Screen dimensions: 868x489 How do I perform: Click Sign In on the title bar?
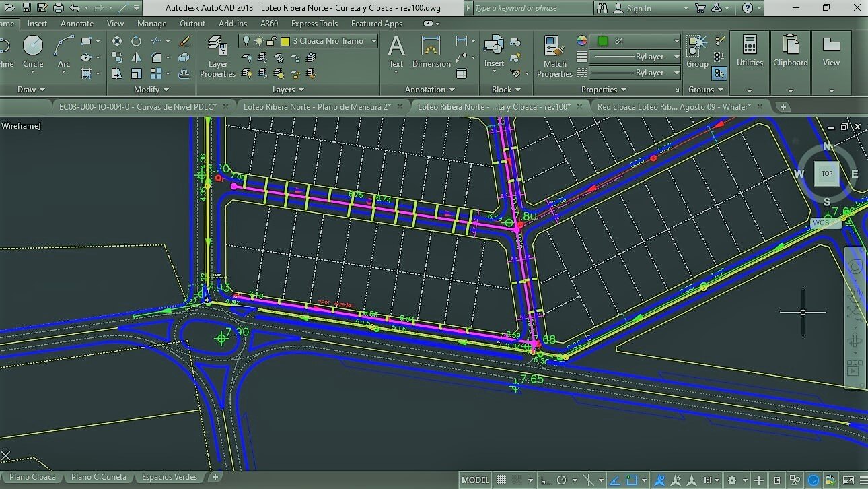click(639, 9)
